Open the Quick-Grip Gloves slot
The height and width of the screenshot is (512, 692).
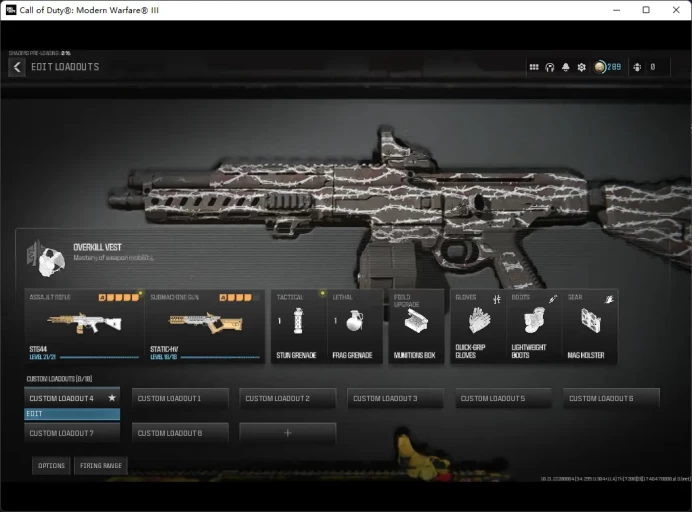coord(478,327)
